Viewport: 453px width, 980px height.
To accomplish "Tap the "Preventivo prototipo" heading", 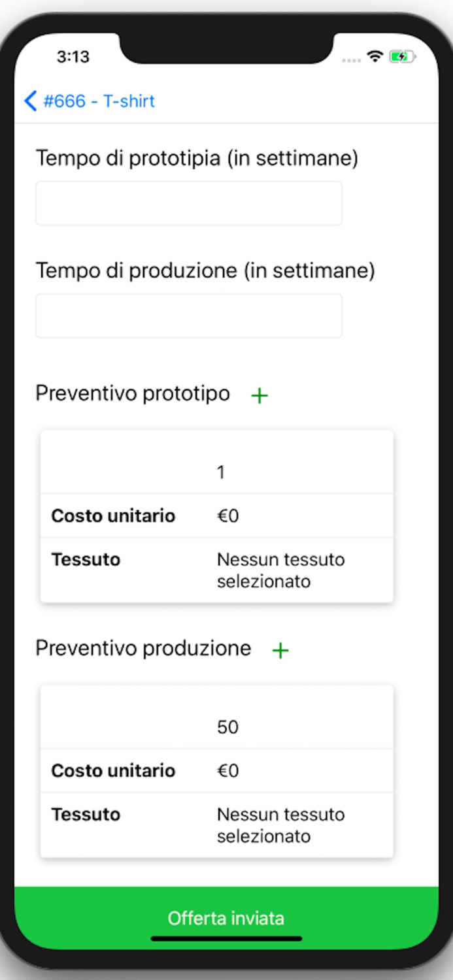I will [x=133, y=393].
